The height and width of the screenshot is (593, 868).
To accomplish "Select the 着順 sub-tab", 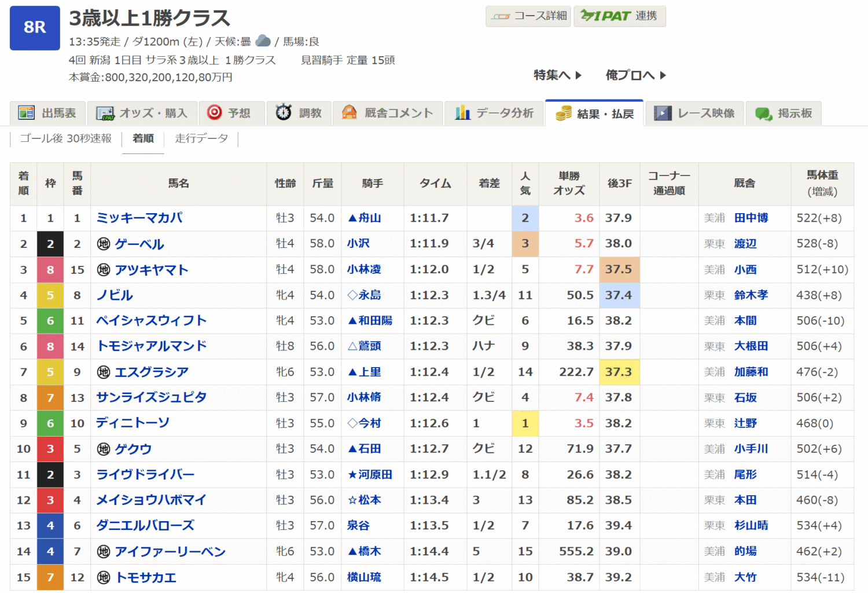I will pyautogui.click(x=143, y=138).
